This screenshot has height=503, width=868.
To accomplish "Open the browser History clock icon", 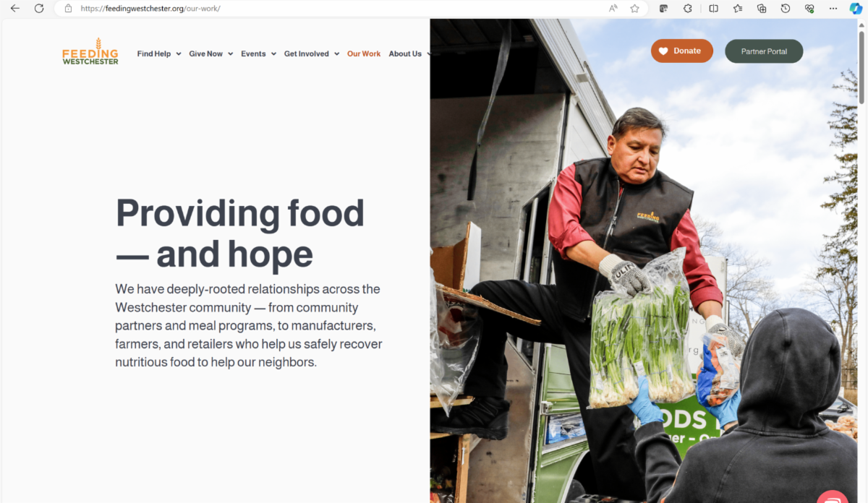I will coord(786,9).
